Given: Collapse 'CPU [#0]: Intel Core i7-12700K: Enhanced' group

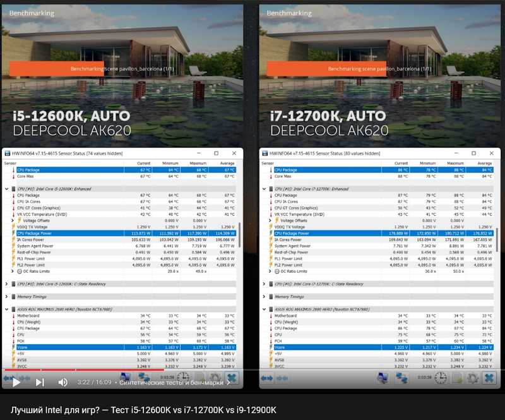Looking at the screenshot, I should 264,189.
